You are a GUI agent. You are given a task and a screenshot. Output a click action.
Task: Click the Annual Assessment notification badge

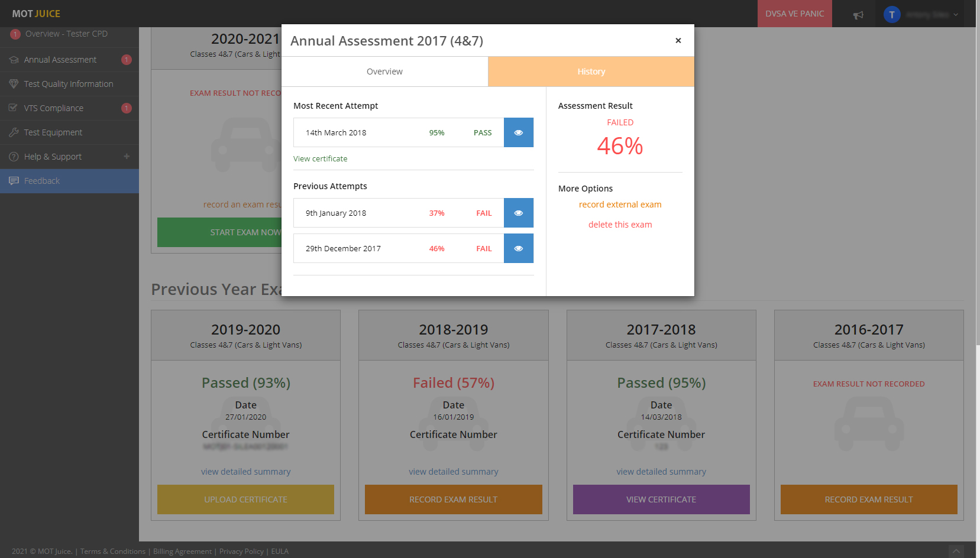pyautogui.click(x=127, y=60)
